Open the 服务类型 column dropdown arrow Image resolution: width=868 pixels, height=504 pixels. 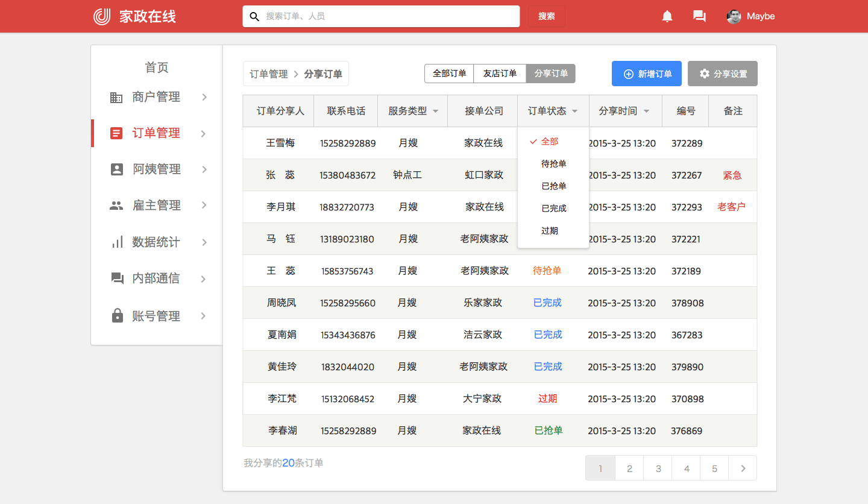[435, 112]
